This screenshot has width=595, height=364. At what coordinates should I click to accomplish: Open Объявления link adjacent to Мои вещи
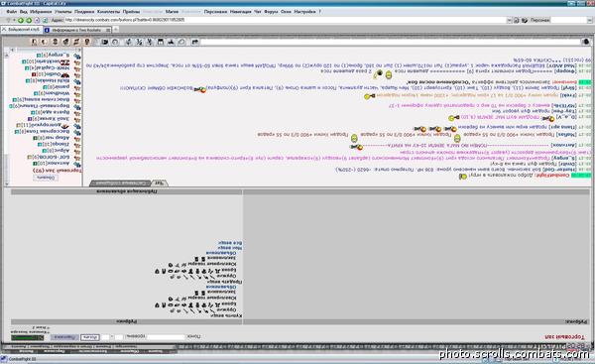[221, 253]
